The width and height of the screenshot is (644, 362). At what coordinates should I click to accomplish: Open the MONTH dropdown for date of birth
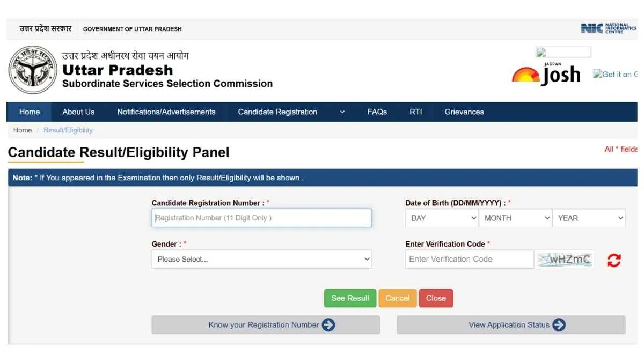click(x=516, y=218)
